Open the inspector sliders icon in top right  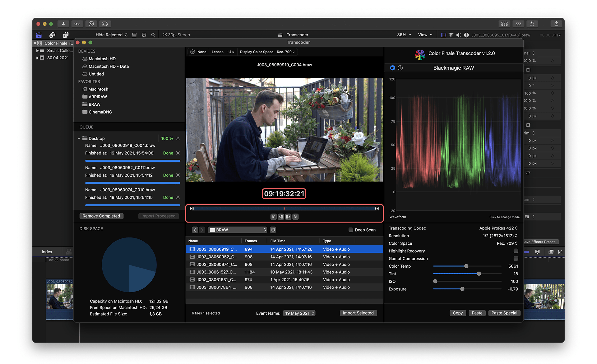pyautogui.click(x=532, y=24)
